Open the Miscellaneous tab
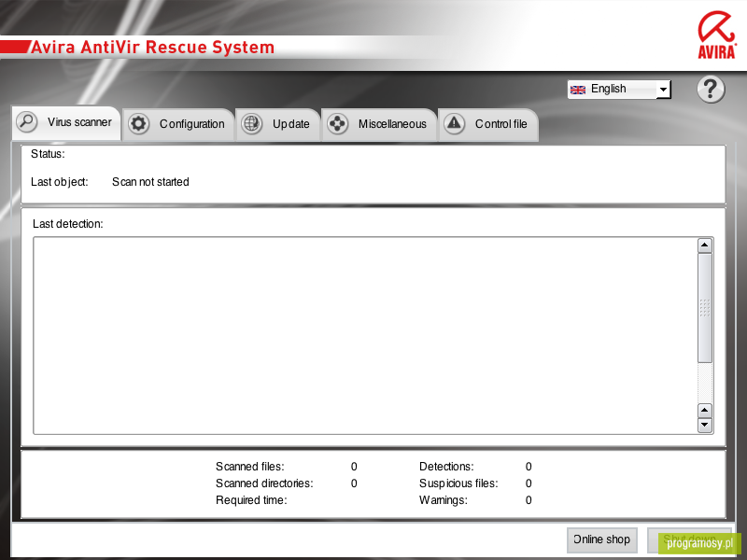The image size is (747, 560). [379, 124]
